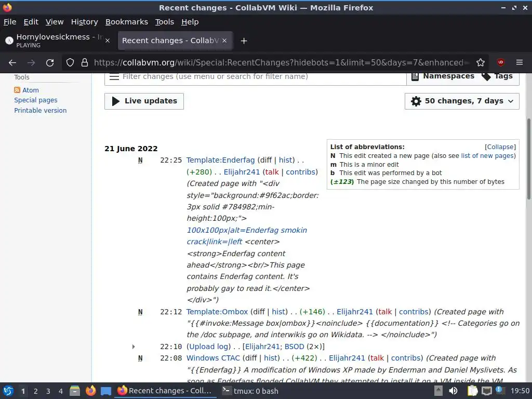This screenshot has width=532, height=399.
Task: Show desktop using the blue taskbar icon
Action: point(106,391)
